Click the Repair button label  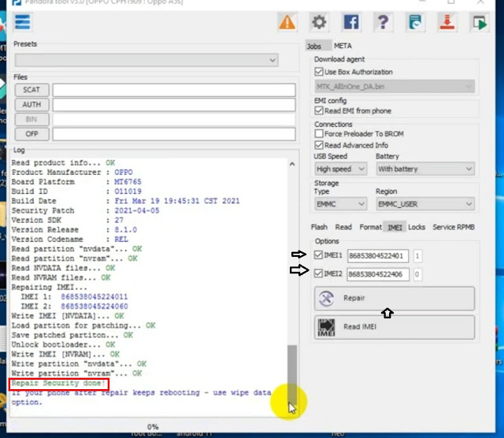coord(354,298)
